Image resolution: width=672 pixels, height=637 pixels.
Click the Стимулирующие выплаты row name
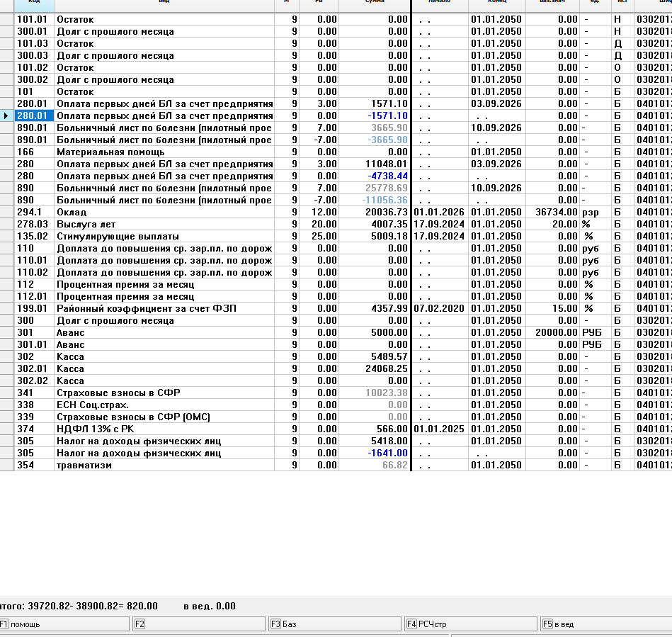click(x=118, y=236)
